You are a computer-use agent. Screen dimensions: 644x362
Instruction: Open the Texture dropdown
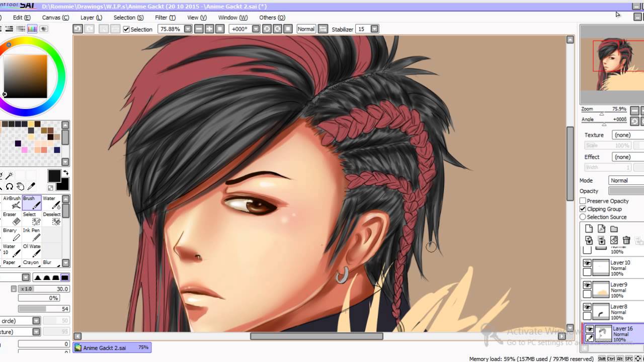click(628, 135)
